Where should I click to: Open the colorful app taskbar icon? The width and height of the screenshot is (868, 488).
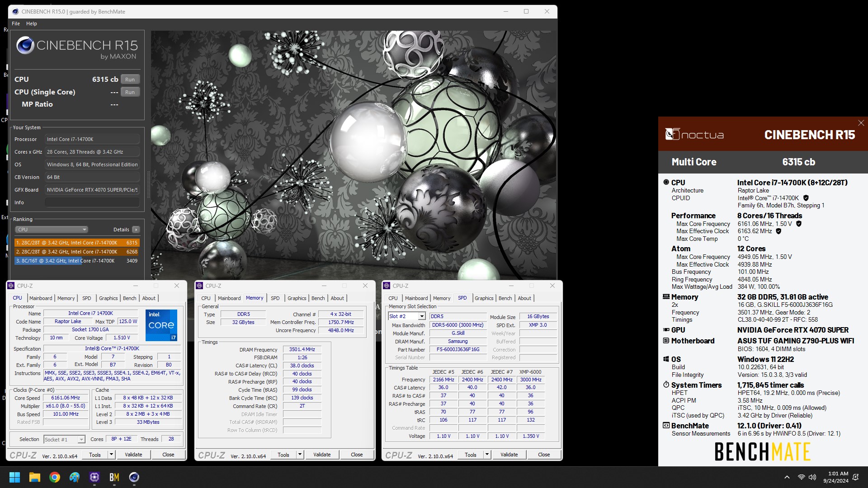[75, 477]
